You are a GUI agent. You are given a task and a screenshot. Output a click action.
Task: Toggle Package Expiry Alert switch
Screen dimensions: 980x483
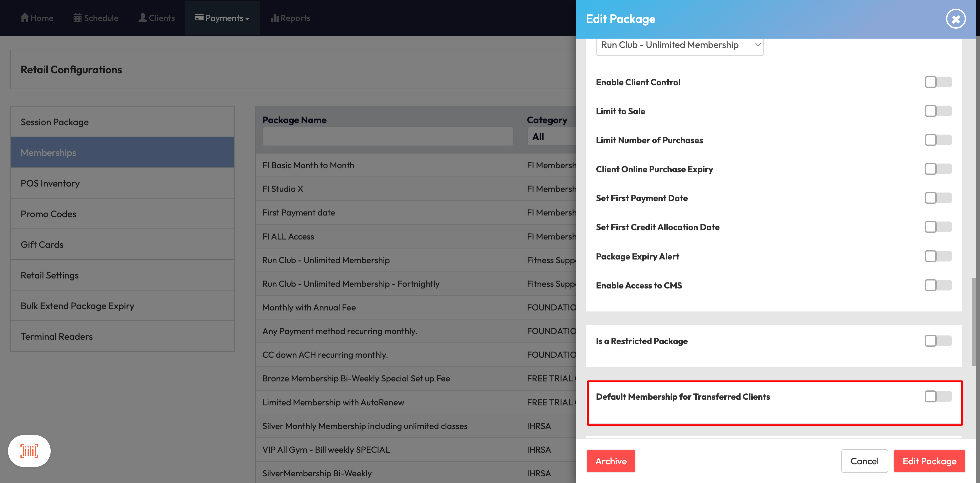[x=938, y=256]
